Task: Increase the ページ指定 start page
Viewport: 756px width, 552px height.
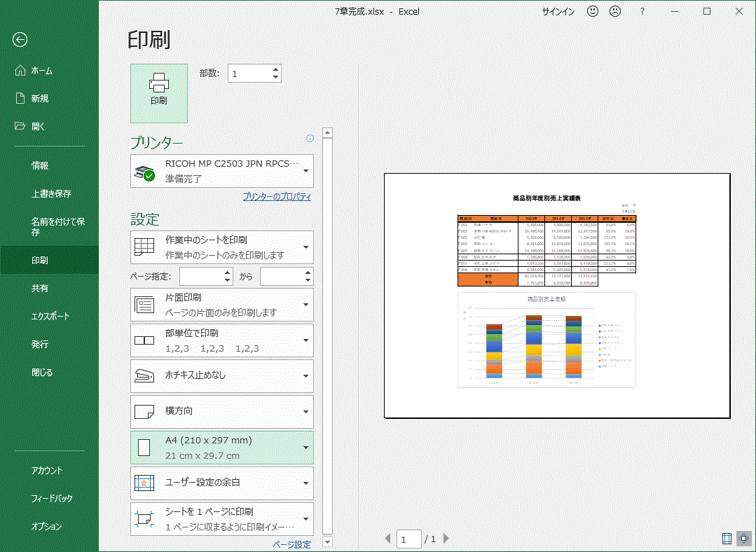Action: (x=228, y=272)
